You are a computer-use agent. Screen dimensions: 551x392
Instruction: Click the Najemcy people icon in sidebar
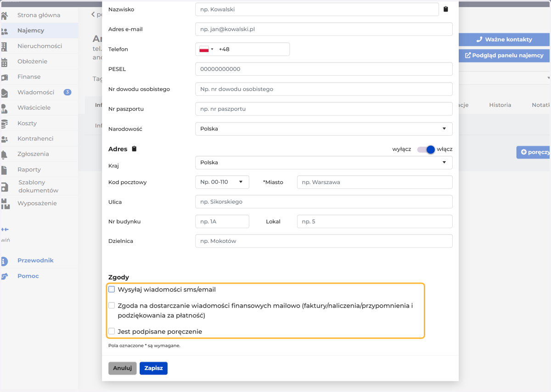[x=4, y=31]
